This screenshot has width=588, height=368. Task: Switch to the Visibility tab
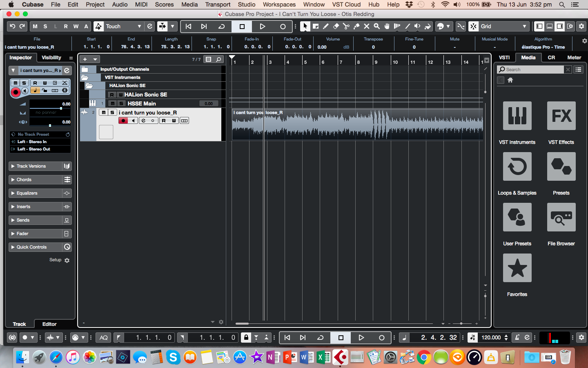(x=51, y=58)
